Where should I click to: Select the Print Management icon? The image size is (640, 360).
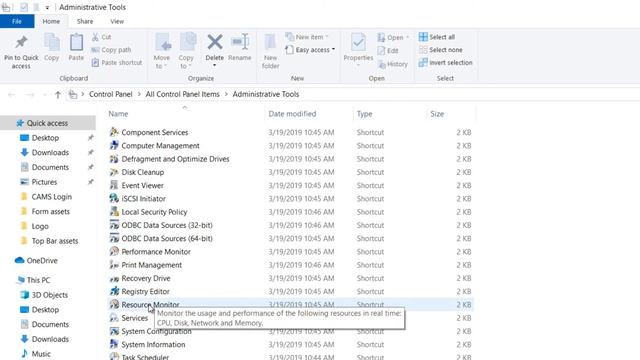(114, 264)
